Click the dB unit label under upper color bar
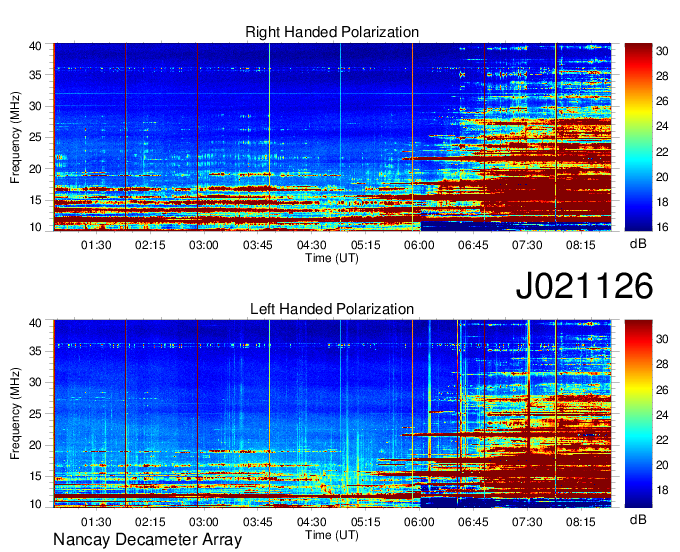 (x=638, y=244)
